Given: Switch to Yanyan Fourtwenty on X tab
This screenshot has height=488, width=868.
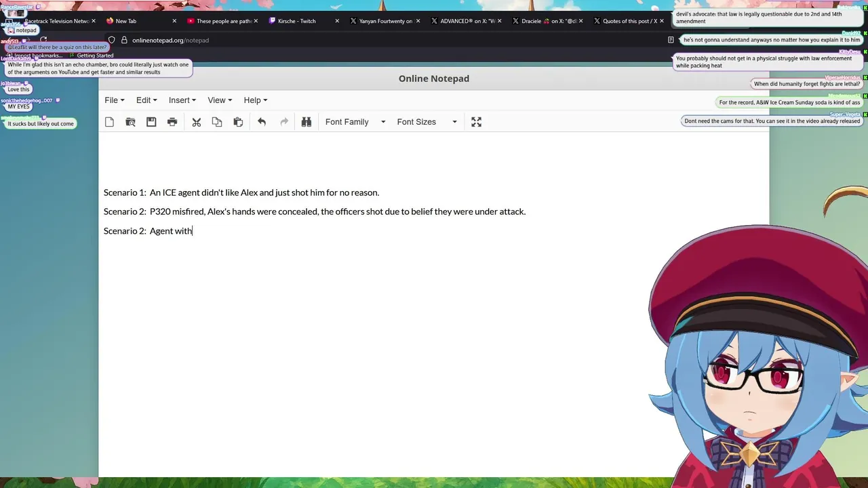Looking at the screenshot, I should pos(386,21).
